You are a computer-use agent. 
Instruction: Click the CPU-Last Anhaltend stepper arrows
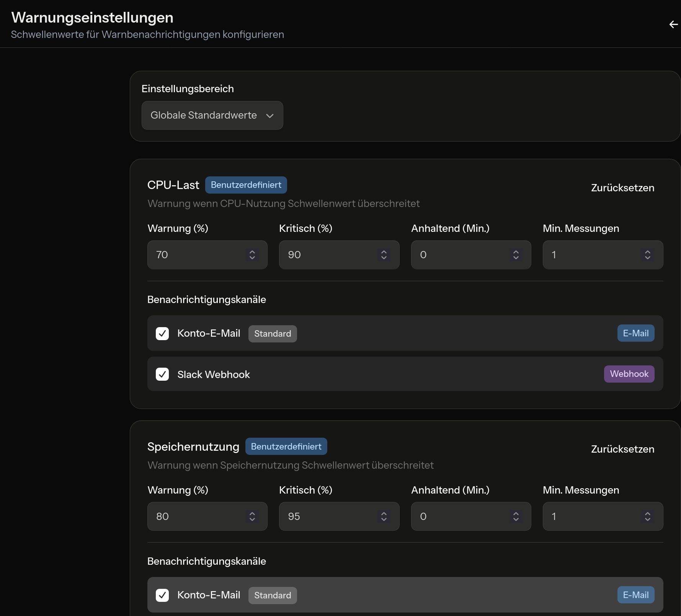(x=516, y=255)
